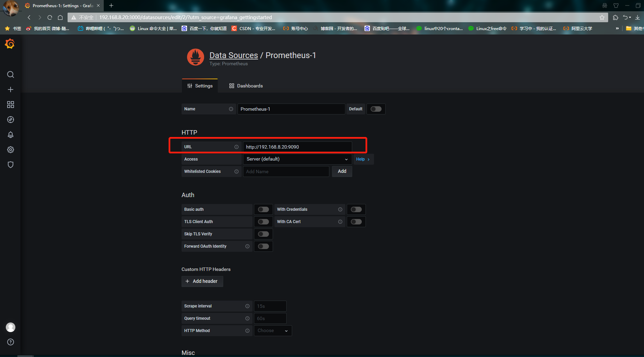Open the Help question mark icon
The width and height of the screenshot is (644, 357).
(11, 342)
